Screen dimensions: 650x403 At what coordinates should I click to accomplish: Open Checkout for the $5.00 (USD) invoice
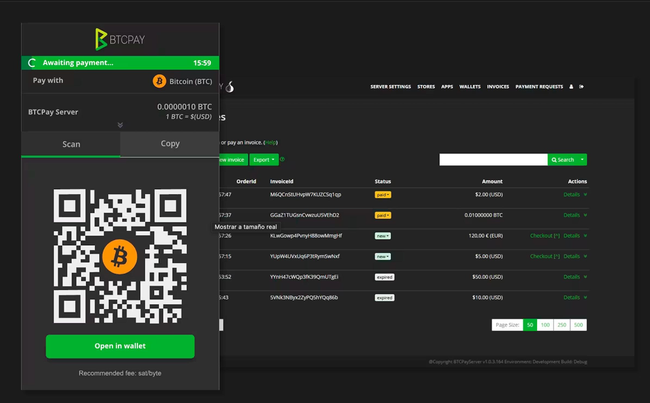[545, 256]
